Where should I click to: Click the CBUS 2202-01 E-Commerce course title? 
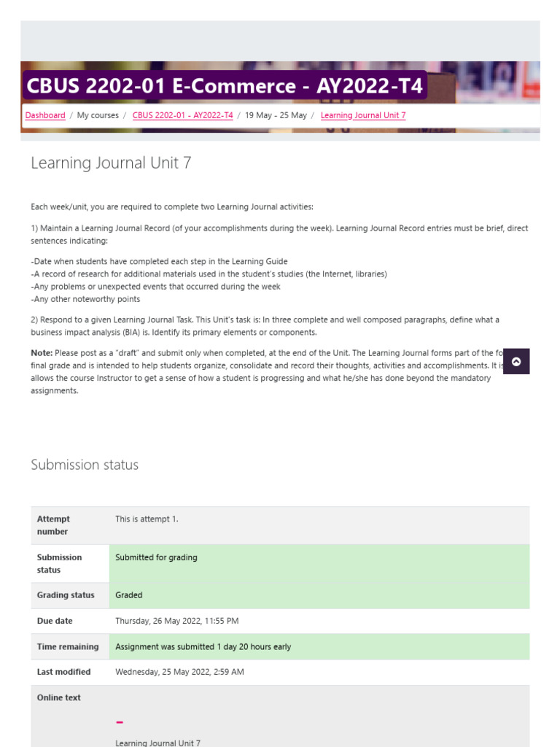[x=224, y=86]
